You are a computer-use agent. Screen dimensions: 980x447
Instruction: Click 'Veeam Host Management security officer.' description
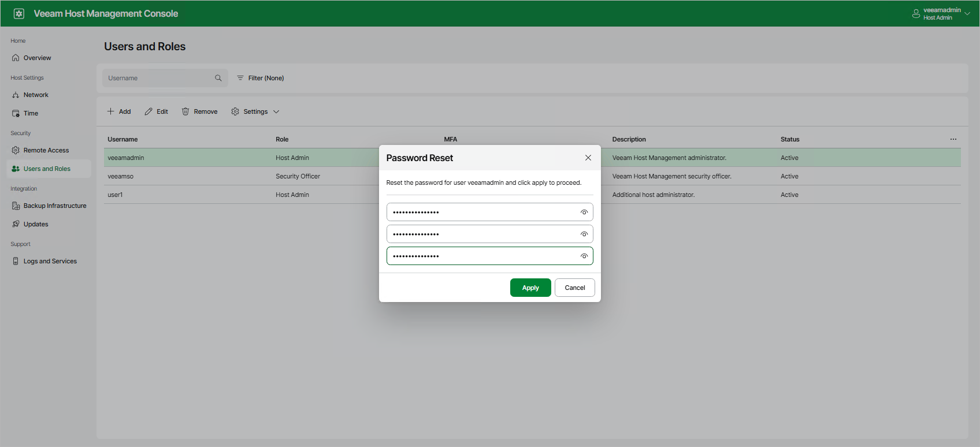[x=672, y=176]
